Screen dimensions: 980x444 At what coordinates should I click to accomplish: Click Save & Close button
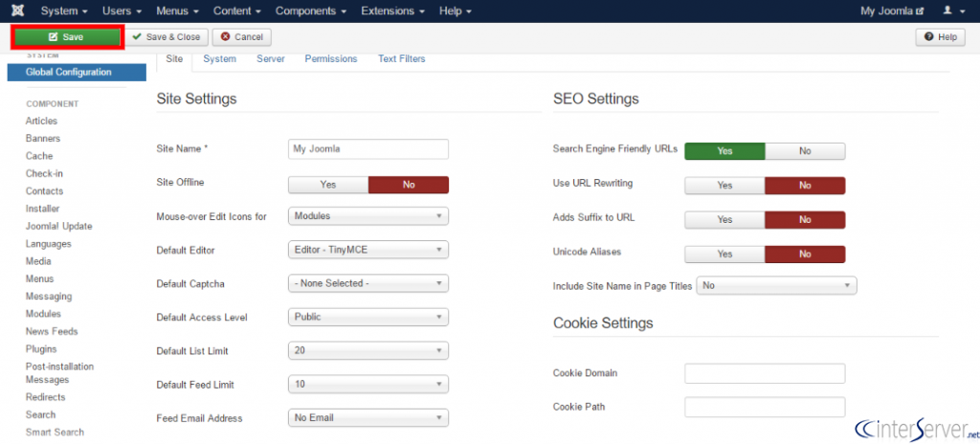167,37
